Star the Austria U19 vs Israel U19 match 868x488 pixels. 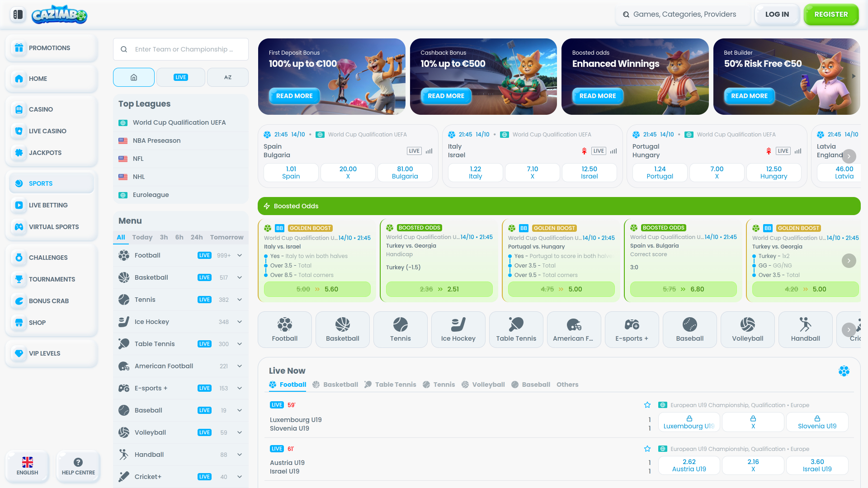click(647, 449)
